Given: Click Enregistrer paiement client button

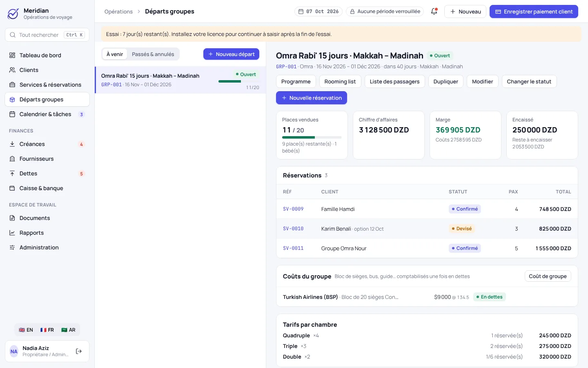Looking at the screenshot, I should (x=534, y=11).
